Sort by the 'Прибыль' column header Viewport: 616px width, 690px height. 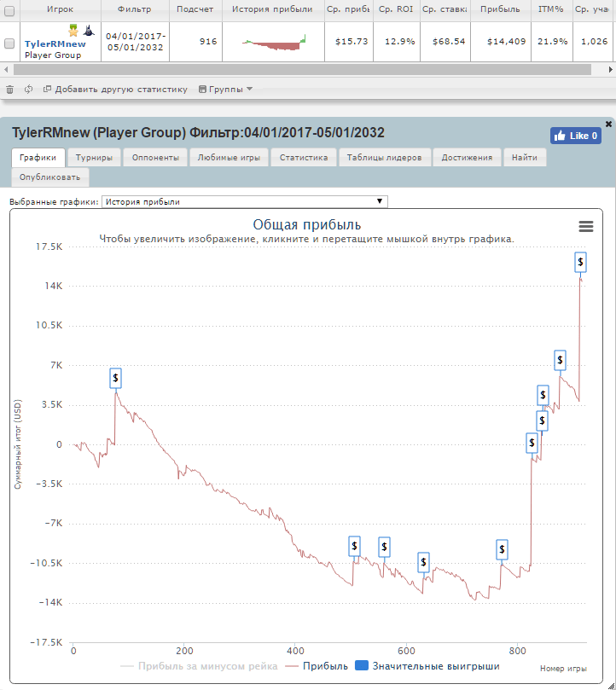click(x=500, y=10)
